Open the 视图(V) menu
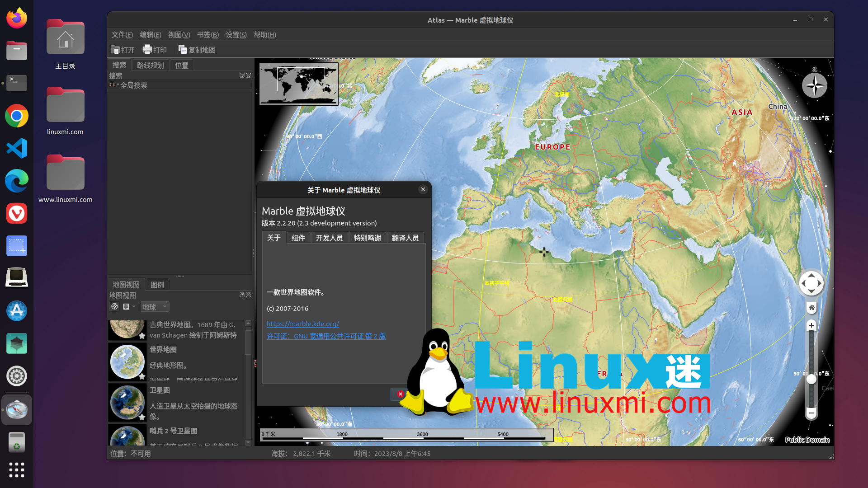 (179, 35)
